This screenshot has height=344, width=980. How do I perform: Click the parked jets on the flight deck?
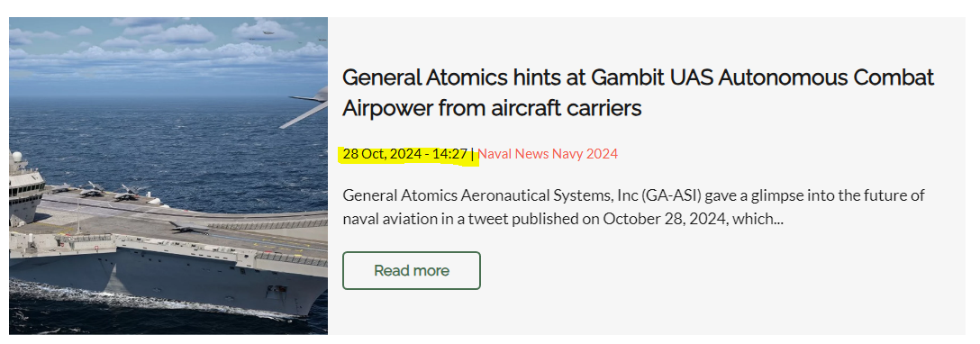pos(109,190)
